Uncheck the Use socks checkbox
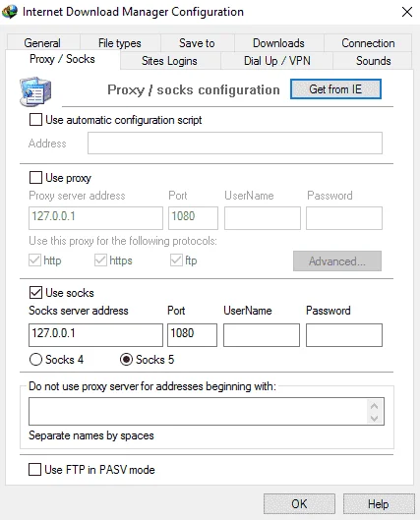 click(35, 293)
